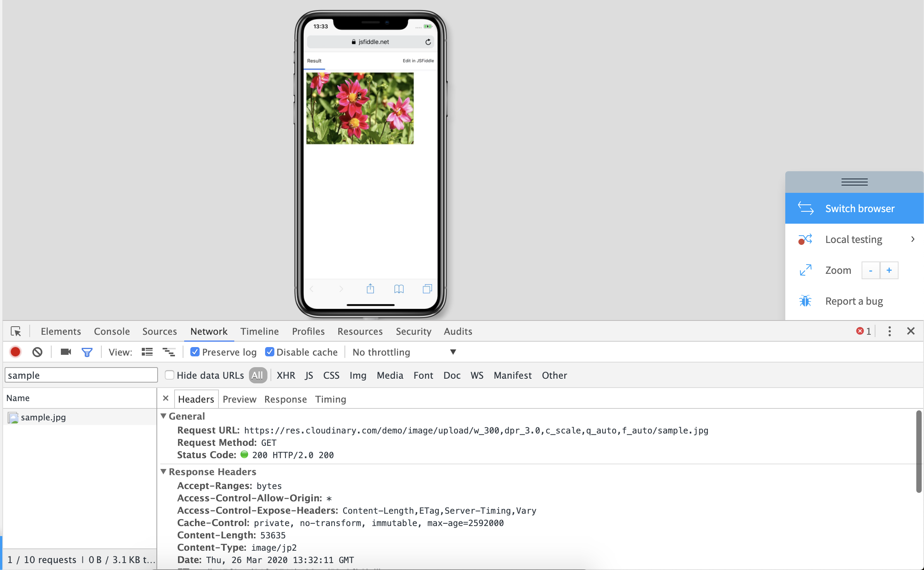Open the network request filter options
This screenshot has height=570, width=924.
[87, 351]
